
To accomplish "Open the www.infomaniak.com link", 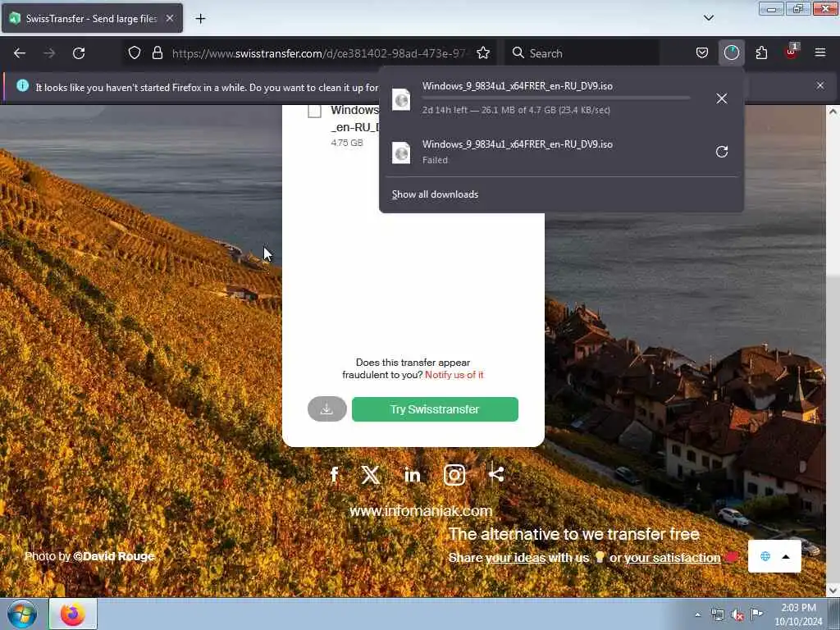I will (421, 510).
